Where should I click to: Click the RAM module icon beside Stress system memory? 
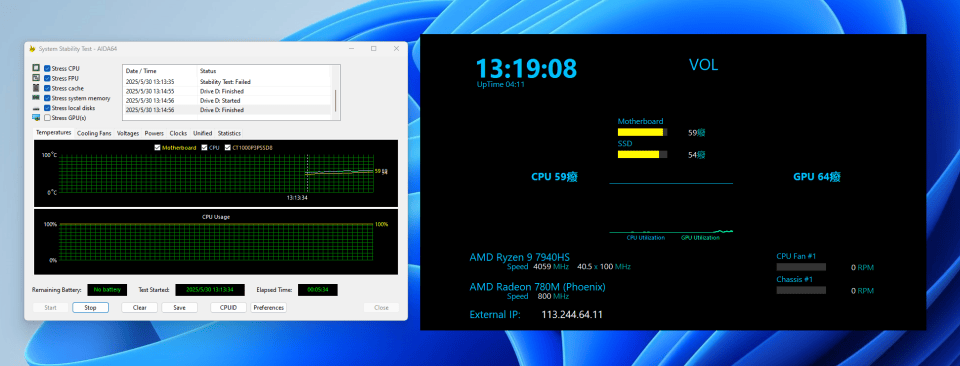coord(36,98)
